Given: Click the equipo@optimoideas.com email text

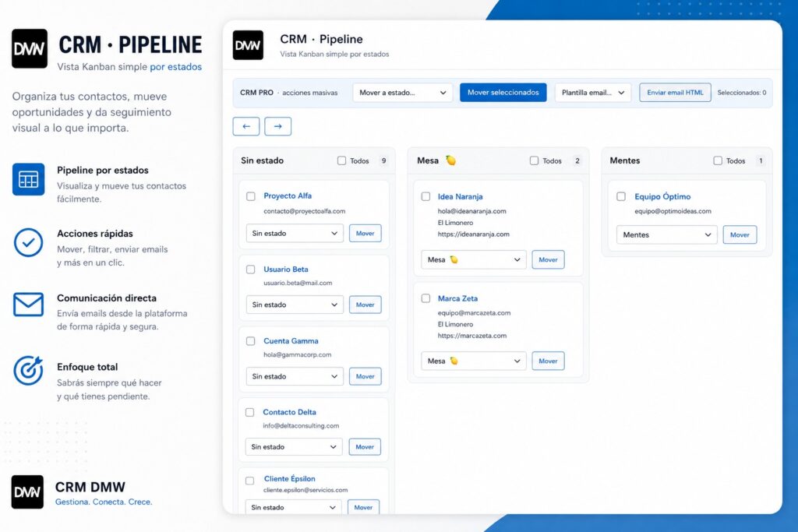Looking at the screenshot, I should point(673,211).
